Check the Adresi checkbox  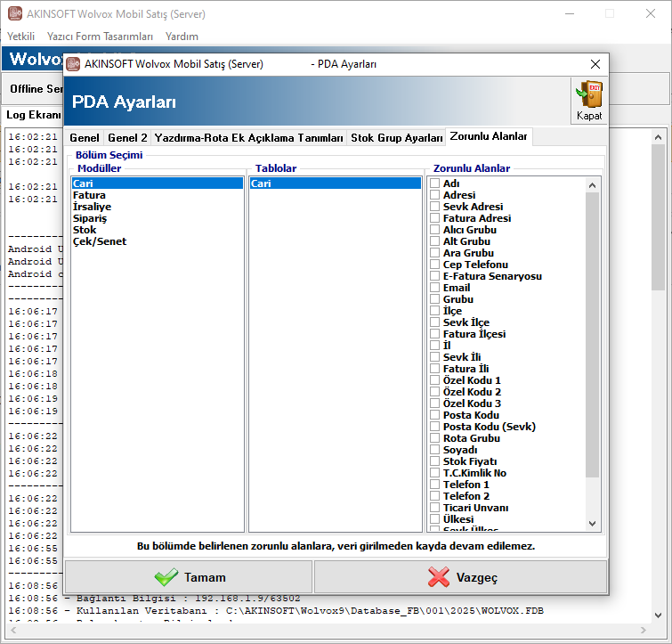(x=434, y=195)
